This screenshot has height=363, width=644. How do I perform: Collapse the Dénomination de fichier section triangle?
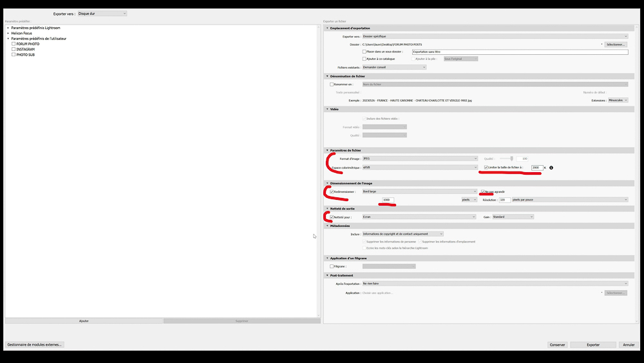[327, 76]
